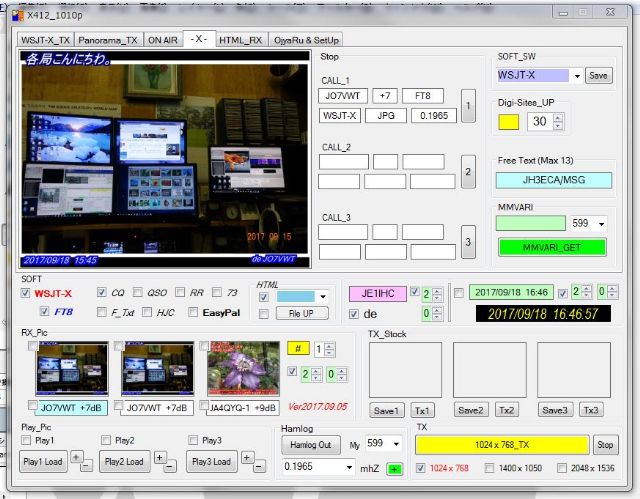Viewport: 640px width, 499px height.
Task: Click the yellow Digi-Sitee_UP indicator box
Action: (508, 121)
